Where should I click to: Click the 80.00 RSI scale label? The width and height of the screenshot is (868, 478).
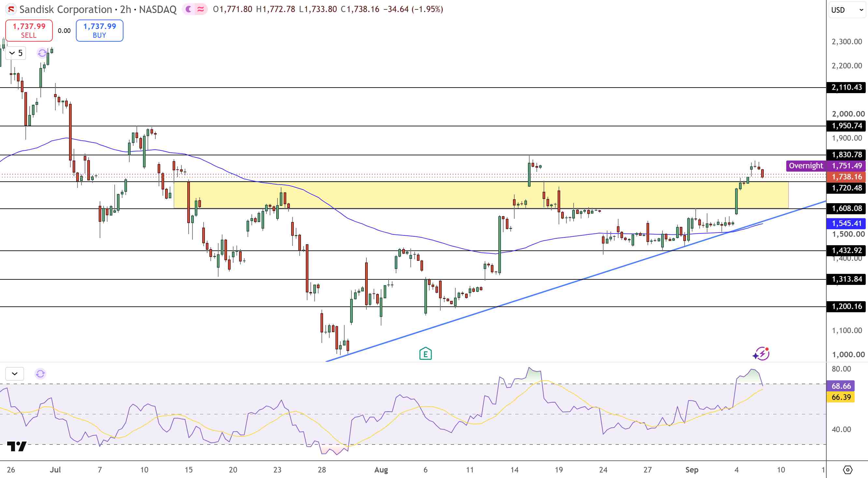[841, 369]
